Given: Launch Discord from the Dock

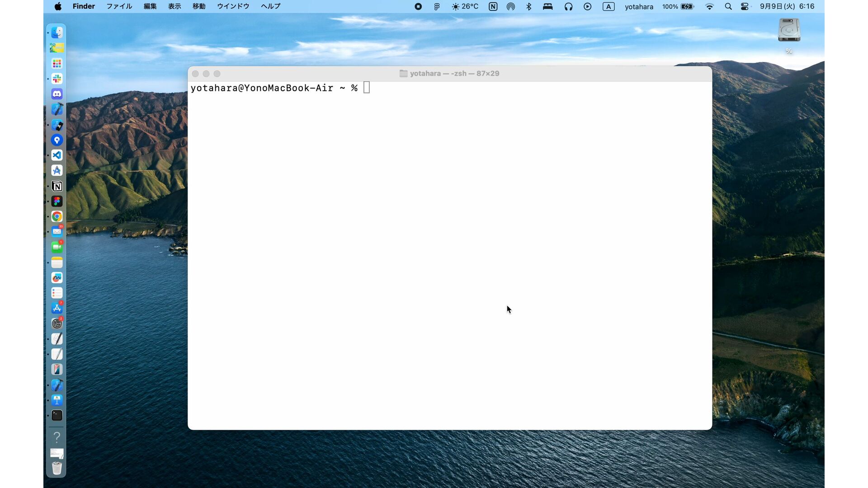Looking at the screenshot, I should (x=57, y=94).
